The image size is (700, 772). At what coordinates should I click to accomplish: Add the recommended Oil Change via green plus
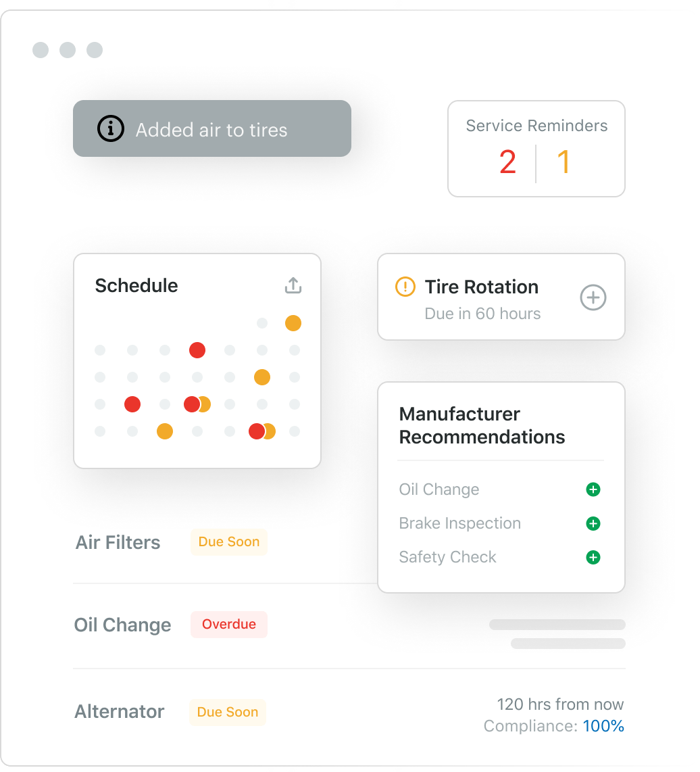[593, 489]
